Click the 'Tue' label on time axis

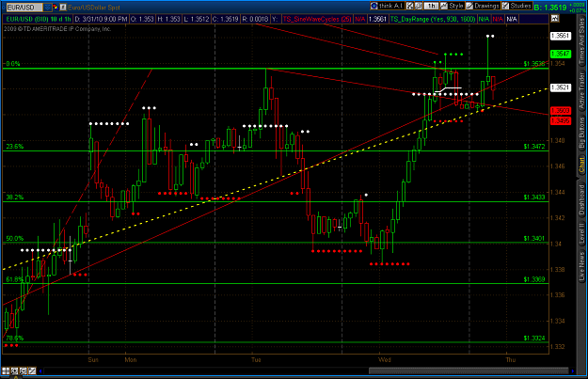click(x=256, y=360)
